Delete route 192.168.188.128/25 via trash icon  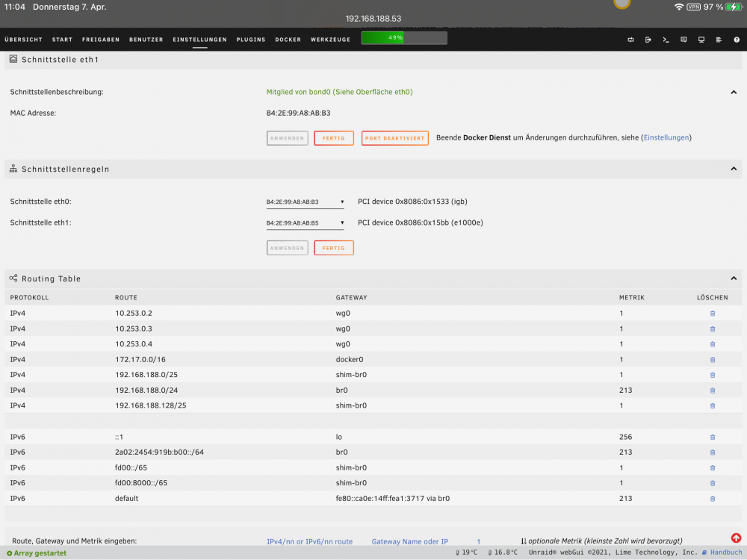(713, 405)
